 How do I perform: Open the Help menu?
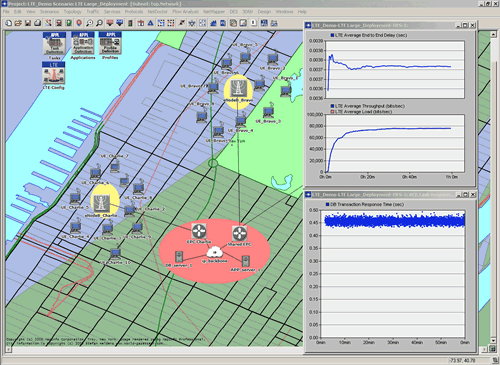(302, 12)
